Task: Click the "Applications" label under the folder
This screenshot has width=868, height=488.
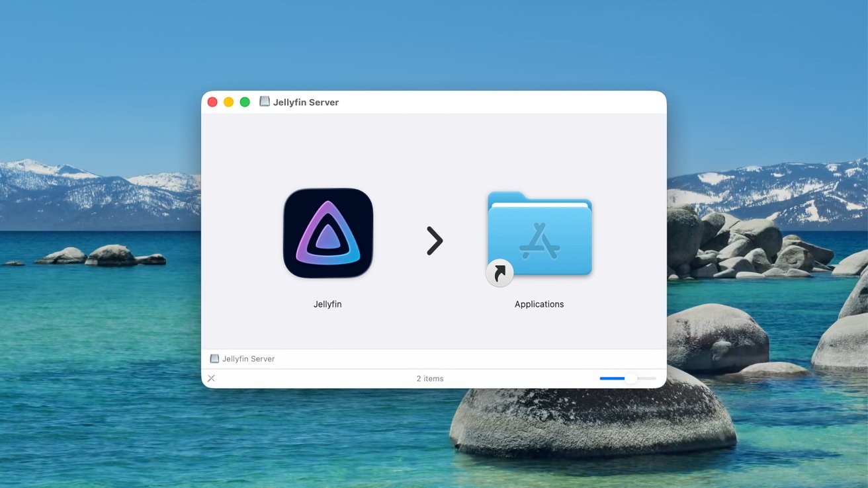Action: pyautogui.click(x=539, y=304)
